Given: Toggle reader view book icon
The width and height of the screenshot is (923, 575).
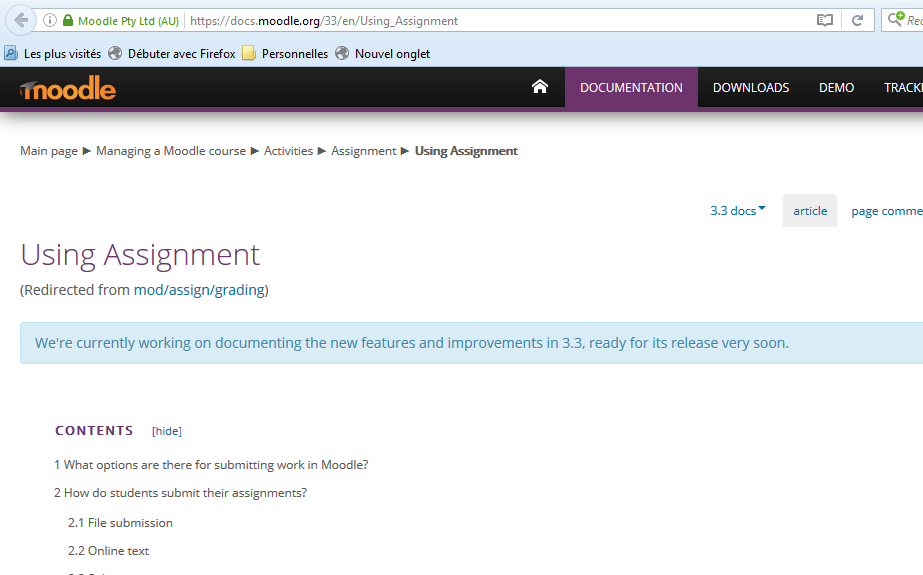Looking at the screenshot, I should pos(825,21).
